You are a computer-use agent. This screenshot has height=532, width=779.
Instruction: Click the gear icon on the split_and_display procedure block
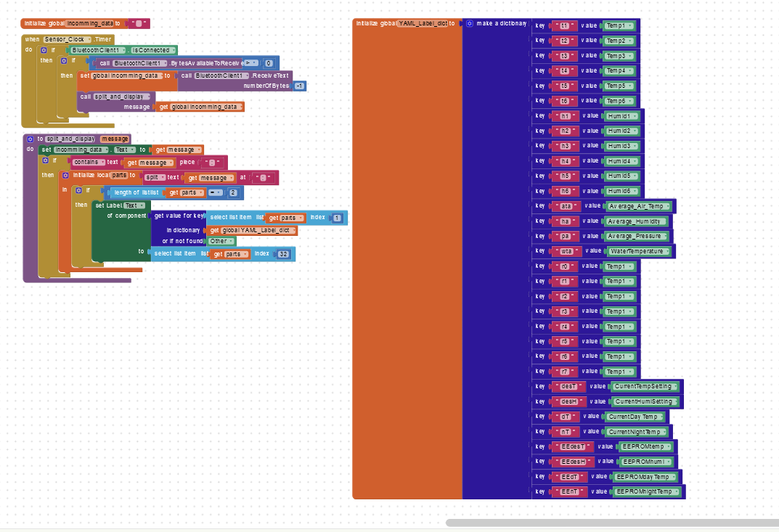(x=29, y=139)
